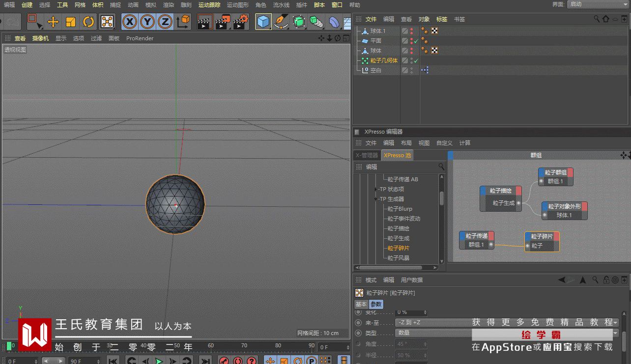Activate the Scale tool
The image size is (631, 364).
point(71,22)
